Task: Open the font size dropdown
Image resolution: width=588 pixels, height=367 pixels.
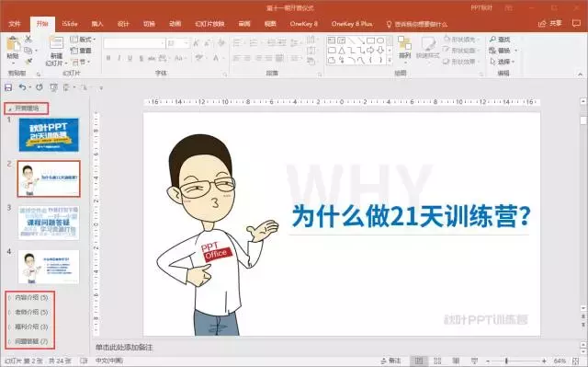Action: 186,43
